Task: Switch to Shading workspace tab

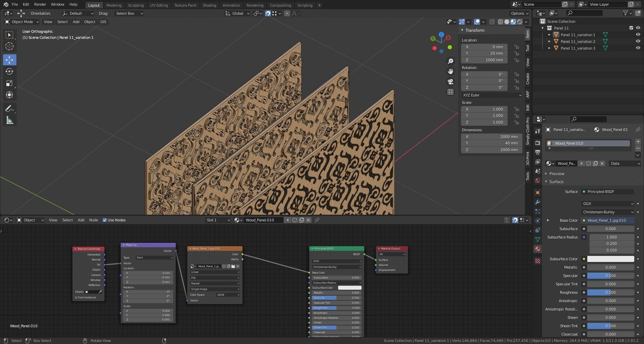Action: 209,5
